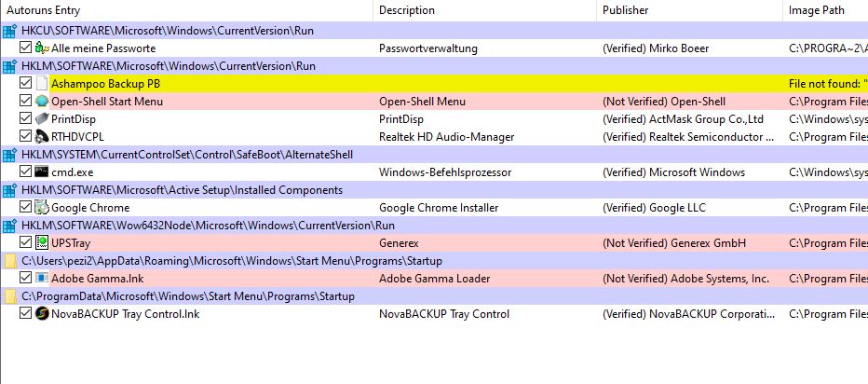Click the Generex description cell
Image resolution: width=868 pixels, height=384 pixels.
(x=399, y=243)
